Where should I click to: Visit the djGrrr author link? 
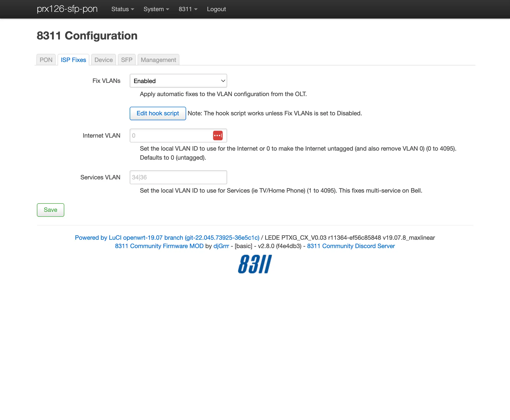[x=221, y=246]
